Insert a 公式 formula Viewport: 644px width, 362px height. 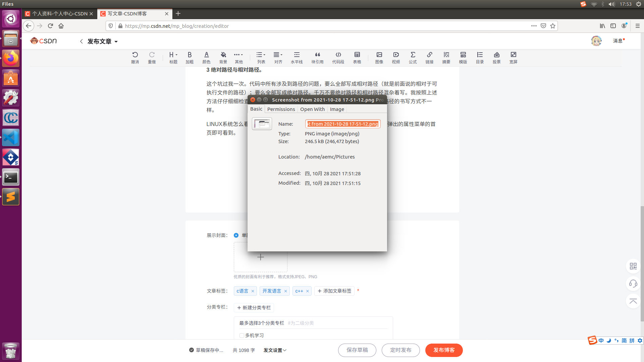click(413, 57)
